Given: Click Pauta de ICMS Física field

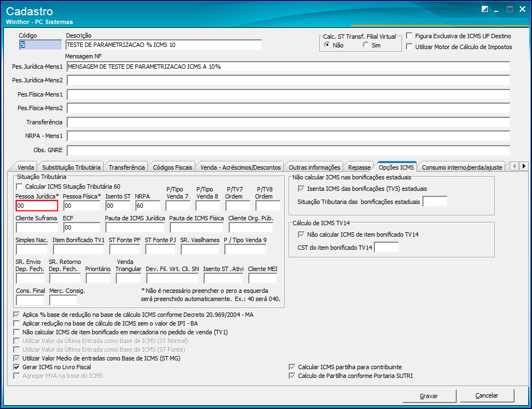Looking at the screenshot, I should pos(197,227).
